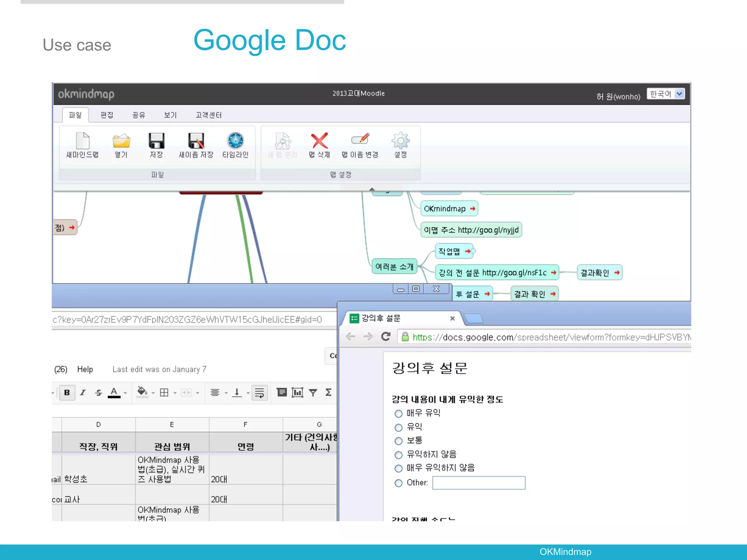Select the Other radio option
The image size is (747, 560).
point(399,483)
